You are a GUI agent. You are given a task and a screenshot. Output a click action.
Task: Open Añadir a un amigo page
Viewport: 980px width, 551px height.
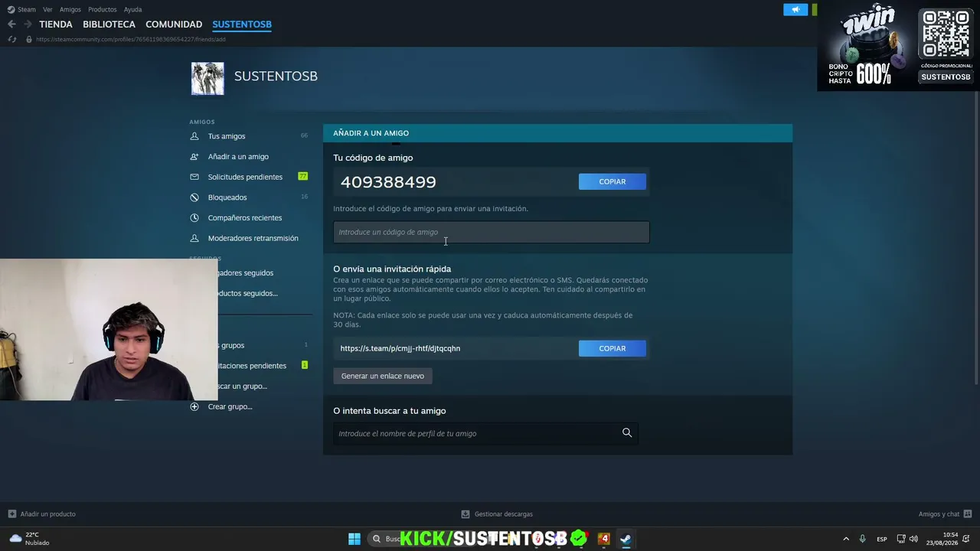[x=238, y=156]
